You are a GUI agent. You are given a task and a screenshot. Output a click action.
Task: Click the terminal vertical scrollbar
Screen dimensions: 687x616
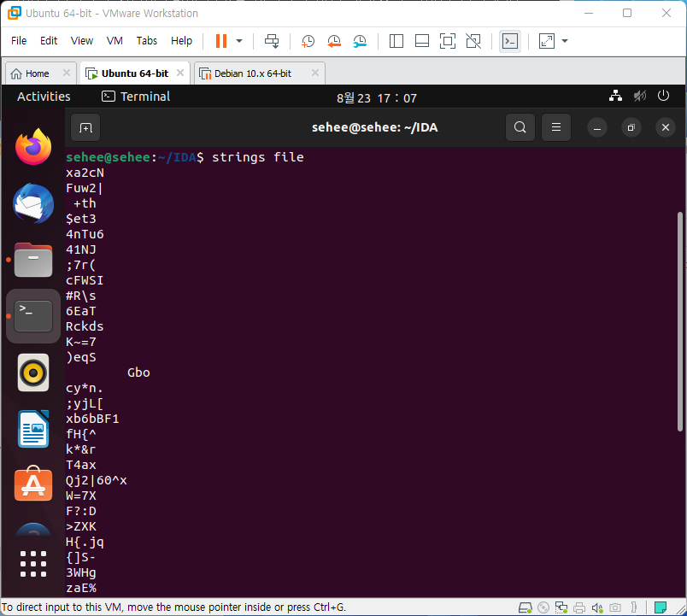[x=679, y=321]
